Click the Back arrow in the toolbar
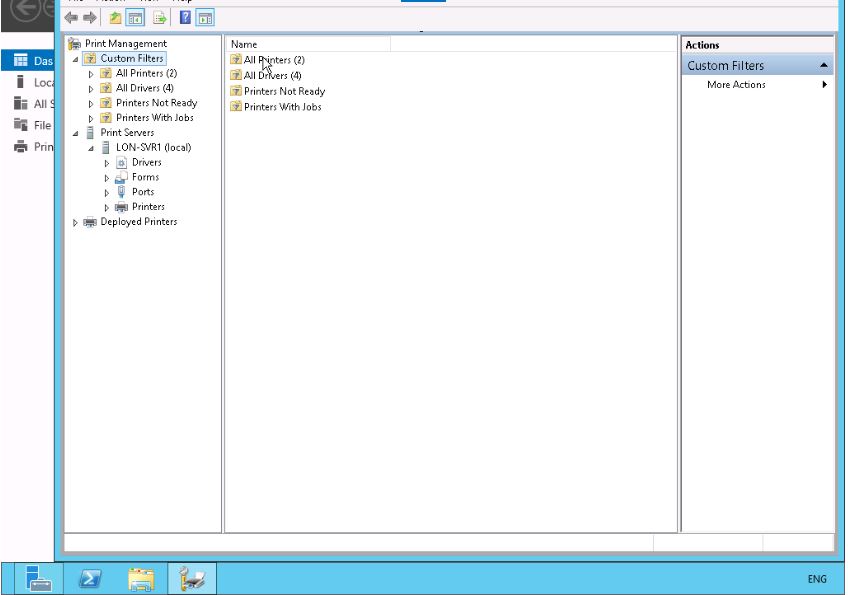 71,18
